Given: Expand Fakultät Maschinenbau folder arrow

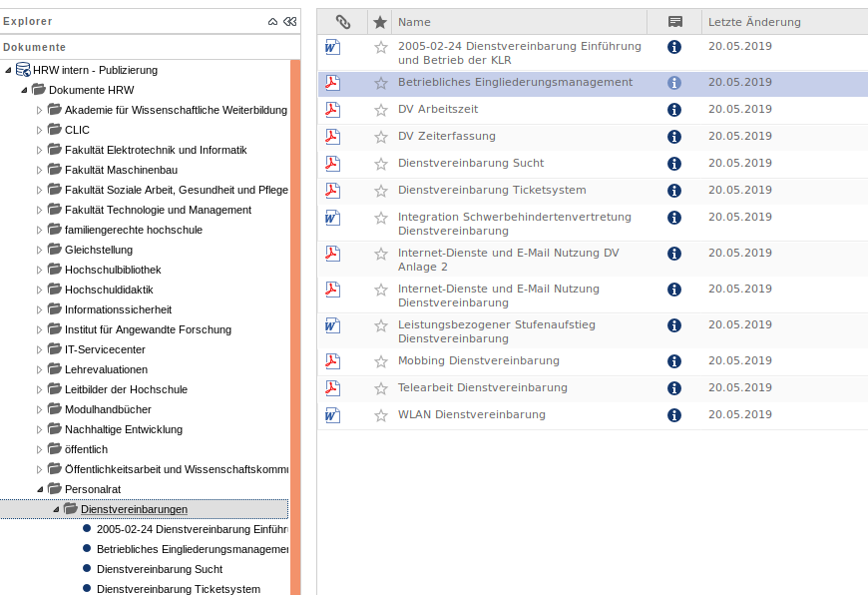Looking at the screenshot, I should coord(39,170).
